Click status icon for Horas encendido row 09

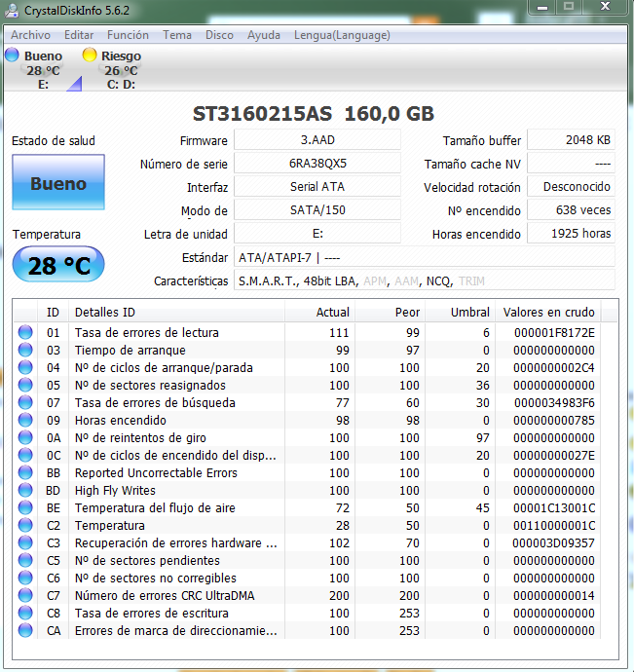pyautogui.click(x=25, y=421)
